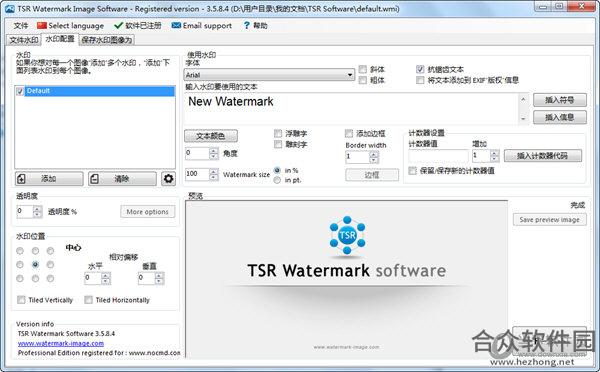This screenshot has width=600, height=372.
Task: Click the envelope icon for Email support
Action: point(176,26)
